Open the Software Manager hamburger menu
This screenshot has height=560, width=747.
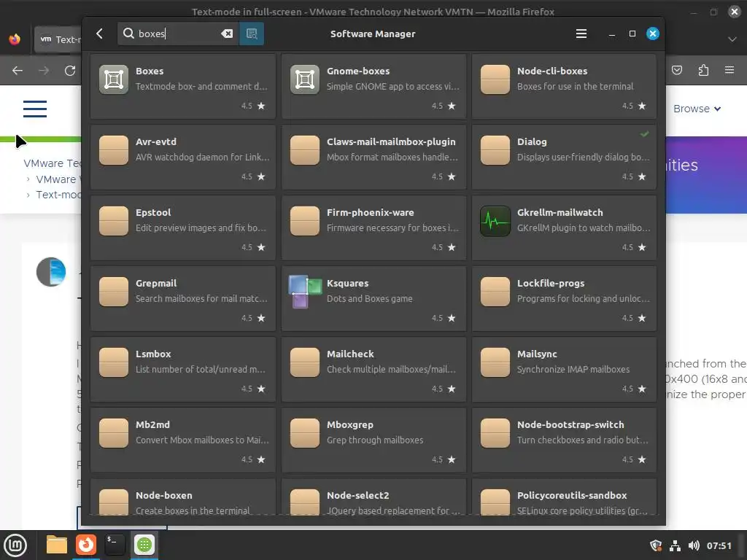tap(581, 34)
